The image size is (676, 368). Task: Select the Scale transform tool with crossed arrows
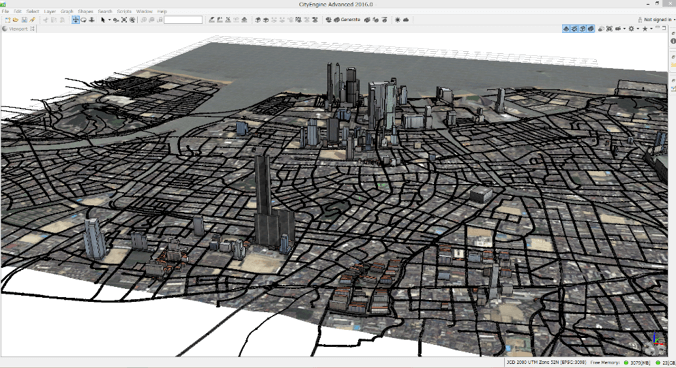click(124, 20)
